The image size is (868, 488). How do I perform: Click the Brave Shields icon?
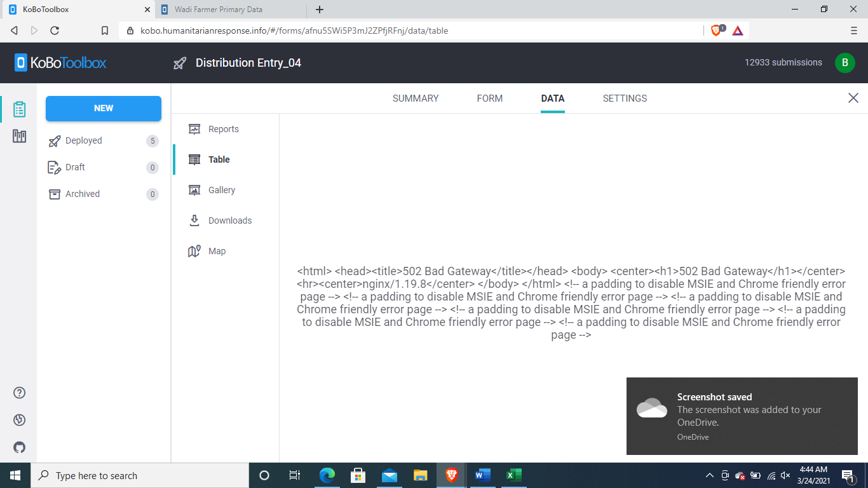coord(717,30)
